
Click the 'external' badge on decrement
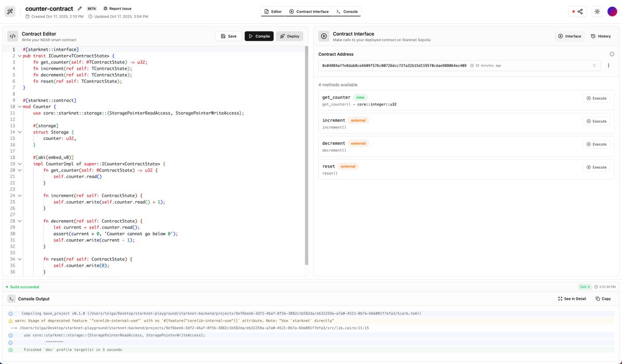358,143
